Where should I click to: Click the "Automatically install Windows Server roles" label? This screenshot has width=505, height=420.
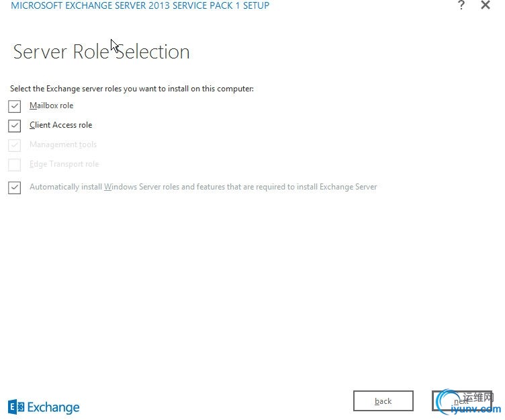[x=203, y=187]
